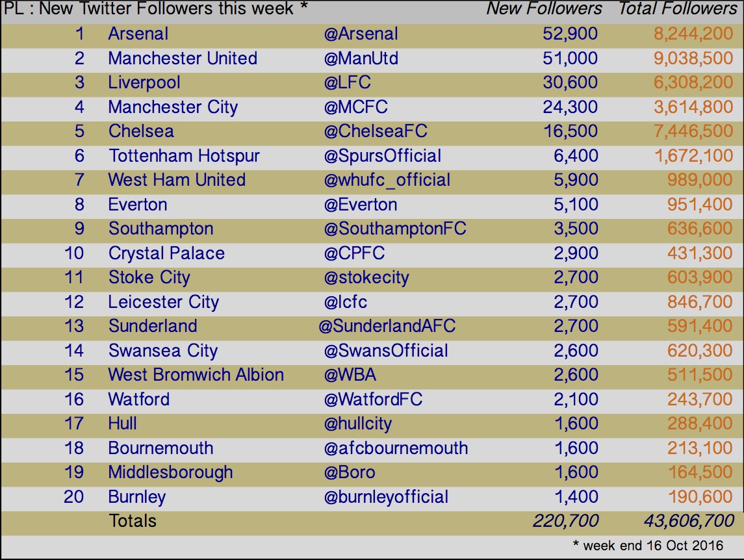Click the @Arsenal Twitter handle
The height and width of the screenshot is (560, 744).
coord(361,34)
